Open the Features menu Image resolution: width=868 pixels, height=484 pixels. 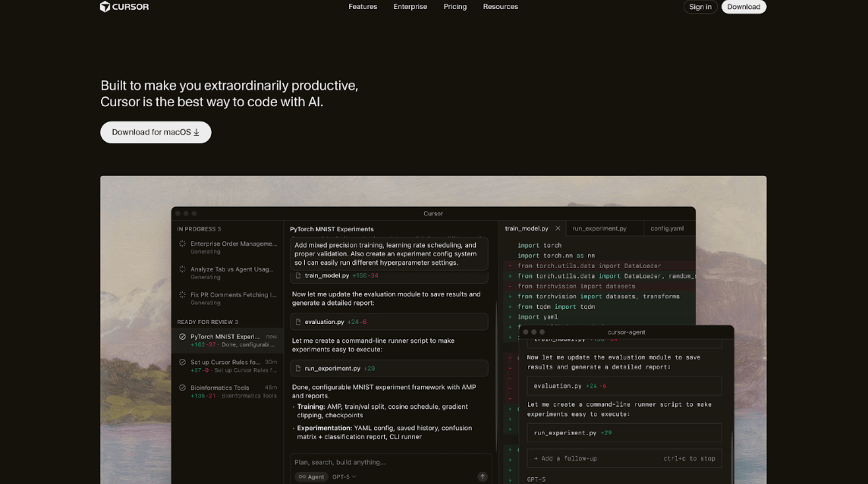[363, 7]
